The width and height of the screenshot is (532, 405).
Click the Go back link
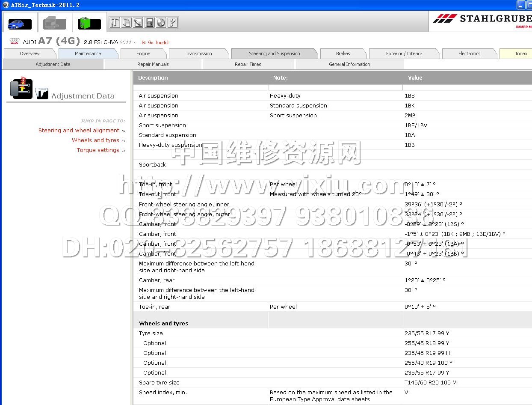(x=155, y=42)
